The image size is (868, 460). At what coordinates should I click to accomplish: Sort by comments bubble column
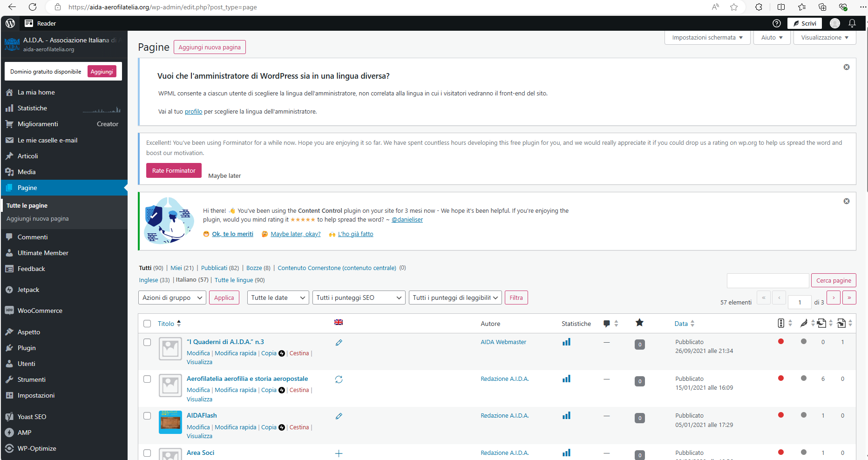click(x=610, y=324)
